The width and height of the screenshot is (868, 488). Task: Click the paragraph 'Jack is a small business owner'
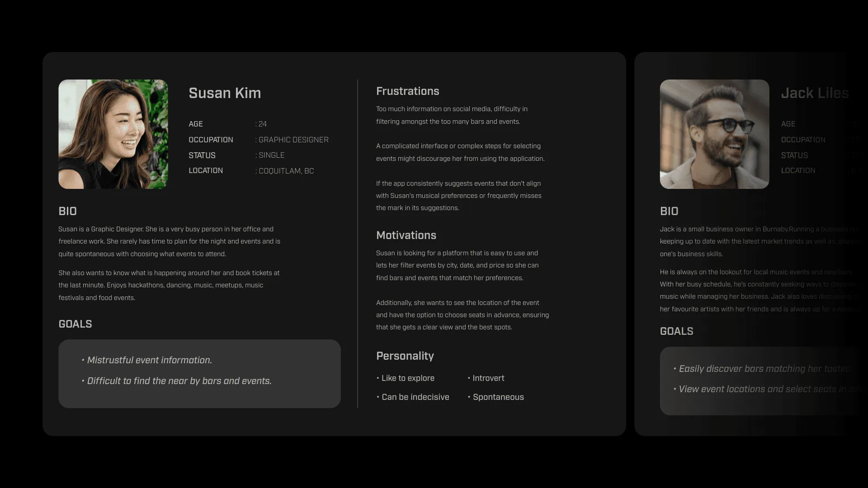759,241
